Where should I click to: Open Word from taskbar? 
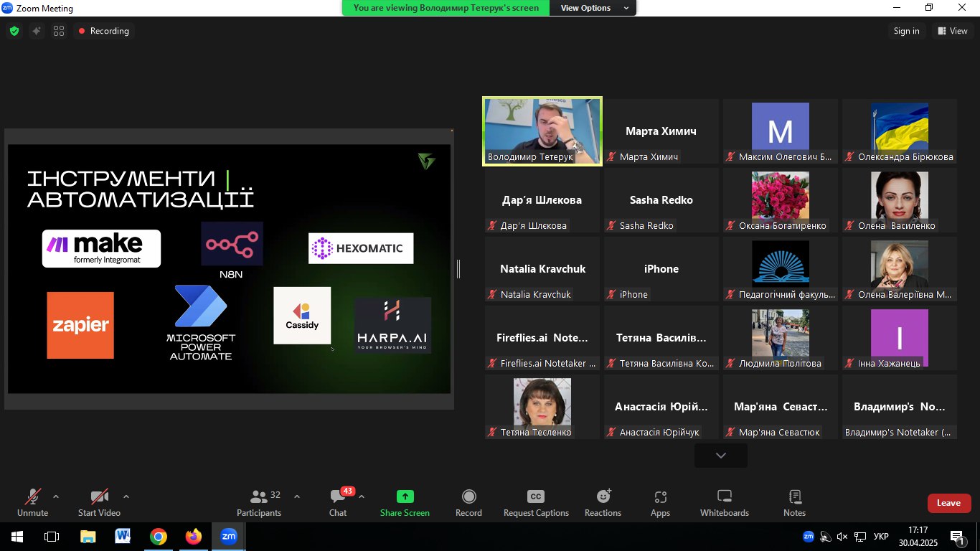pyautogui.click(x=123, y=537)
